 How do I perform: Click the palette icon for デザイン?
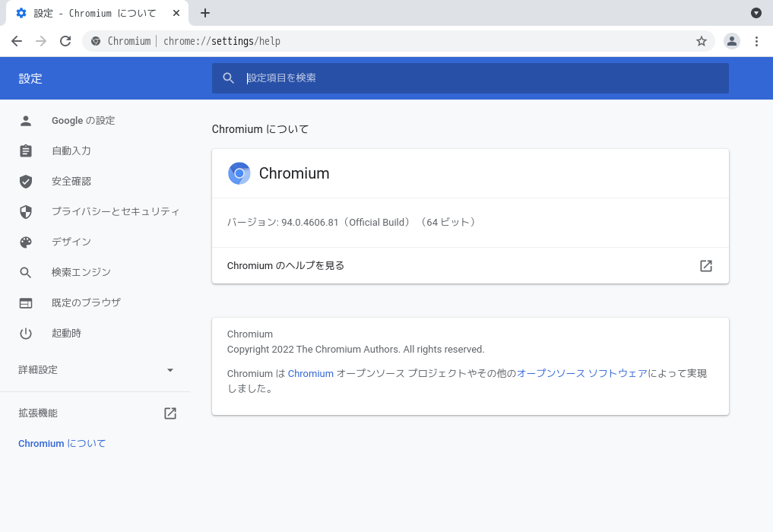point(26,242)
